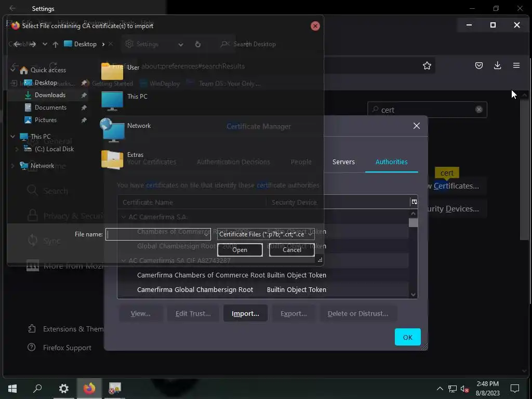Close the file import dialog
532x399 pixels.
pyautogui.click(x=315, y=26)
